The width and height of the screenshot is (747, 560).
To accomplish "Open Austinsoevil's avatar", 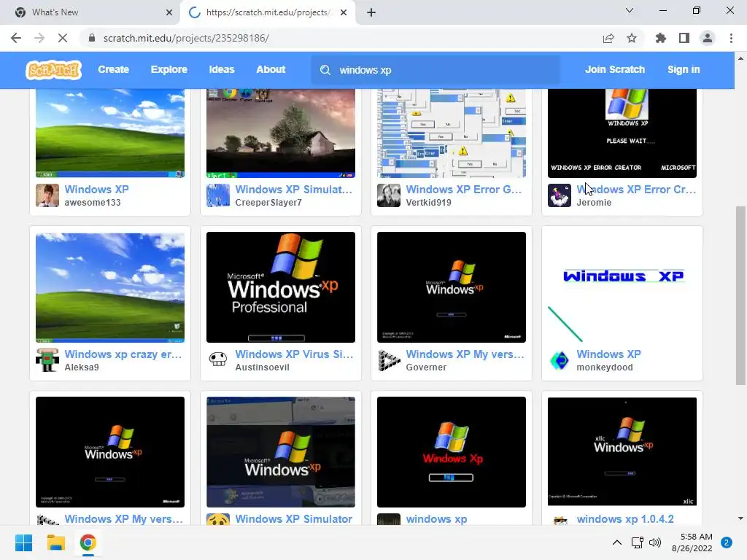I will pos(218,360).
